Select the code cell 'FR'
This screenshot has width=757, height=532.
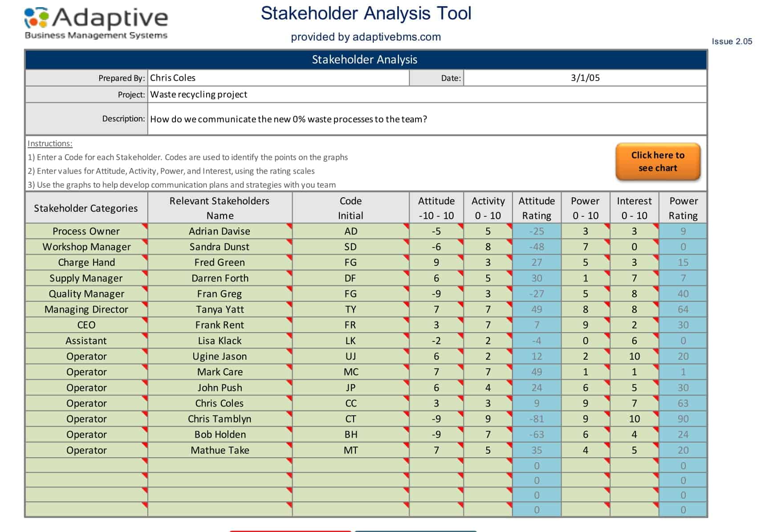[x=350, y=325]
